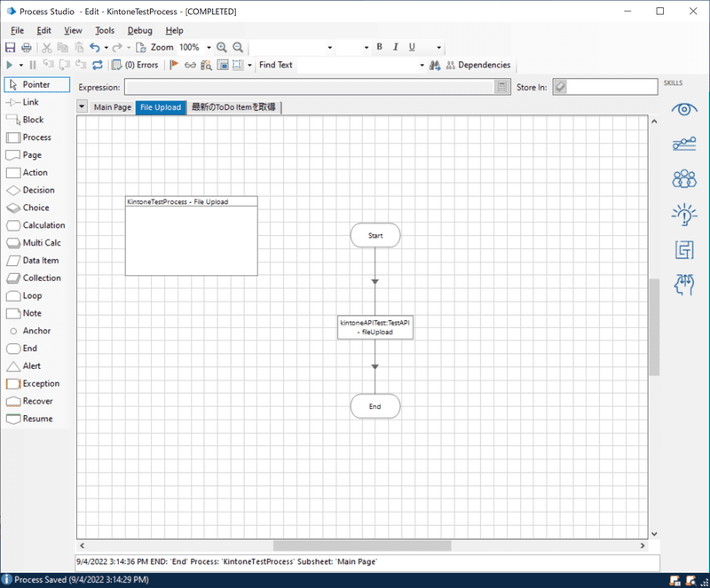The image size is (710, 588).
Task: Open the Find Text history dropdown
Action: tap(422, 65)
